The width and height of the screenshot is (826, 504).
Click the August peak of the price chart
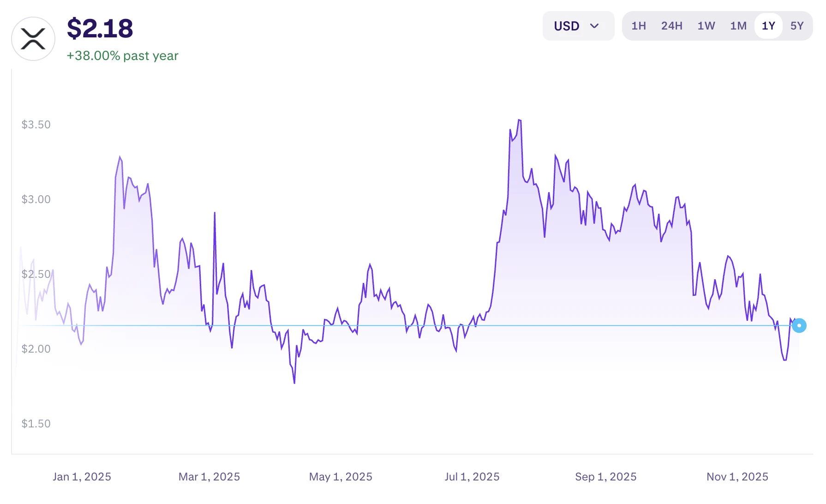519,120
